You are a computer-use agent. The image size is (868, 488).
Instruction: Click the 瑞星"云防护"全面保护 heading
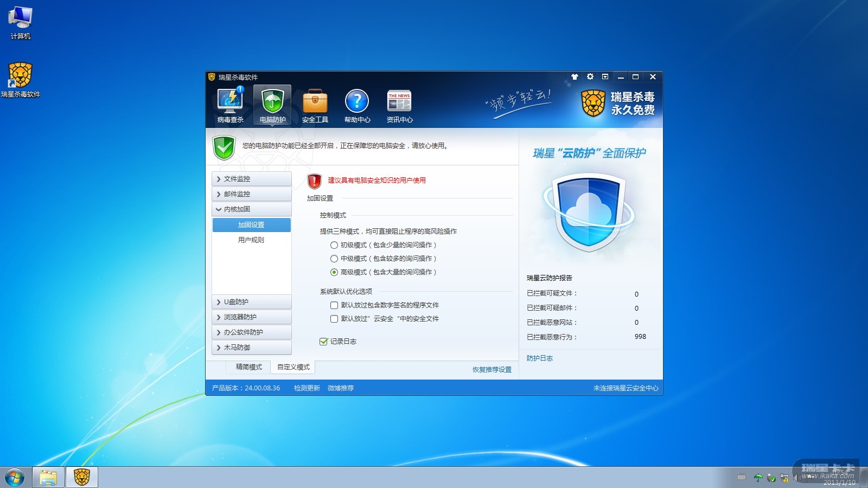[x=589, y=153]
